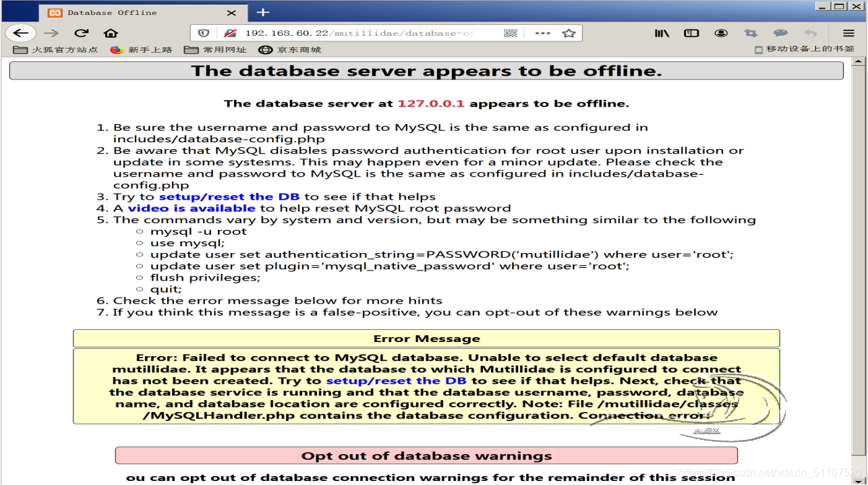Viewport: 868px width, 485px height.
Task: Click first setup/reset the DB link in list
Action: (229, 197)
